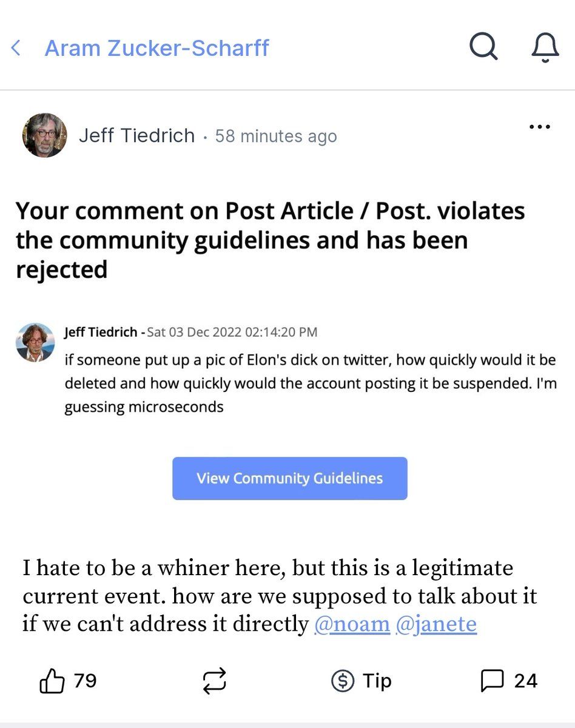The width and height of the screenshot is (575, 728).
Task: Repost using the repost arrows icon
Action: (214, 681)
